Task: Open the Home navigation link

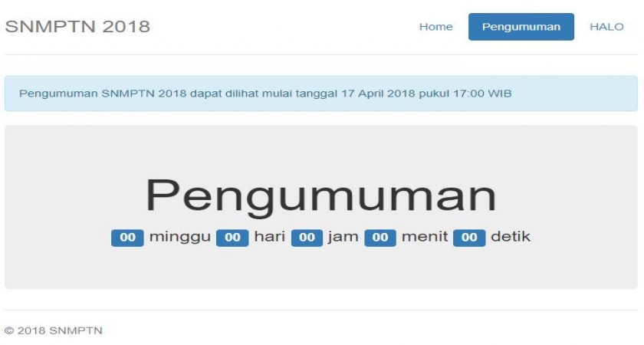Action: (x=435, y=27)
